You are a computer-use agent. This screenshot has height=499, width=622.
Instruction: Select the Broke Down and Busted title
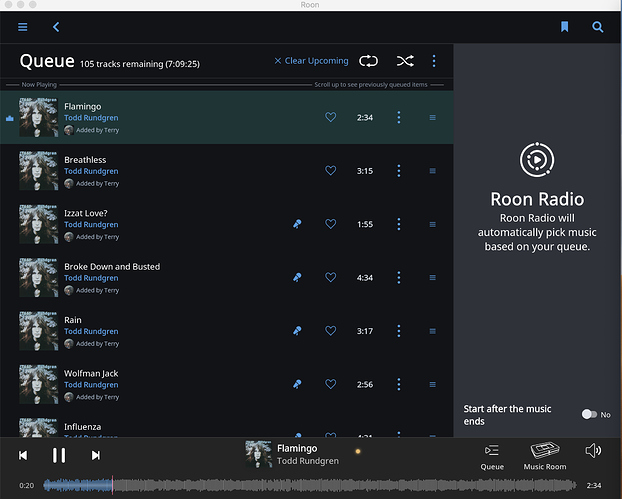point(112,267)
